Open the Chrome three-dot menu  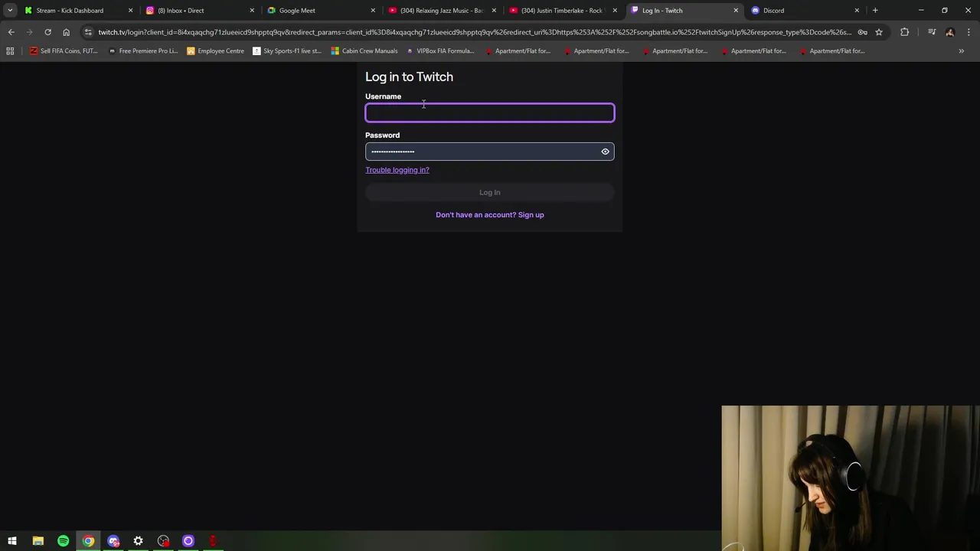[969, 32]
